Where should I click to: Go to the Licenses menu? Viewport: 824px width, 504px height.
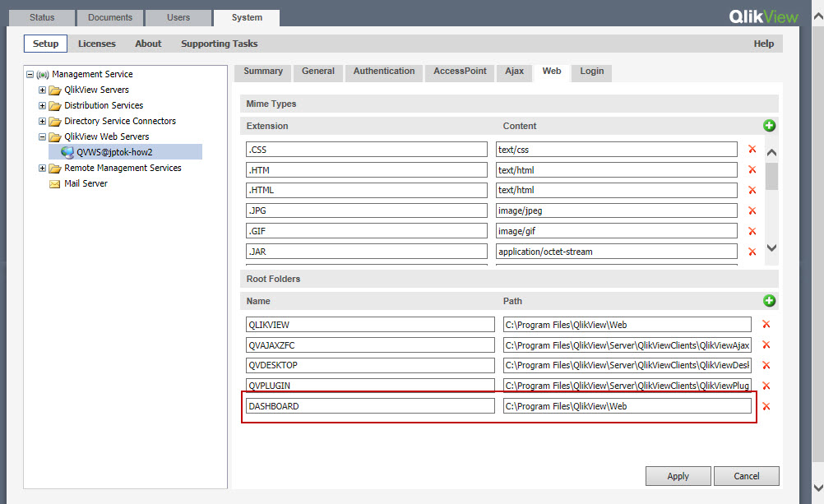click(x=97, y=44)
